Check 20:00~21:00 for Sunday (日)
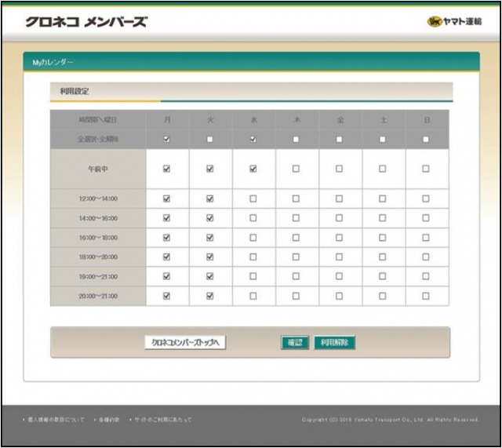 425,296
